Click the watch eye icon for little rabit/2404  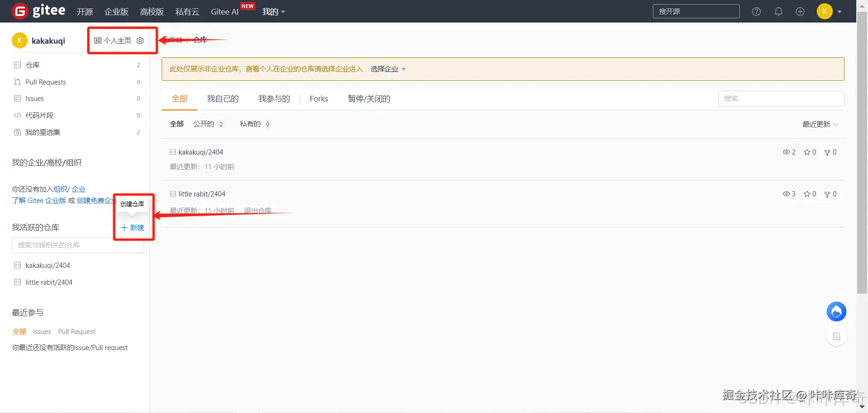click(786, 194)
